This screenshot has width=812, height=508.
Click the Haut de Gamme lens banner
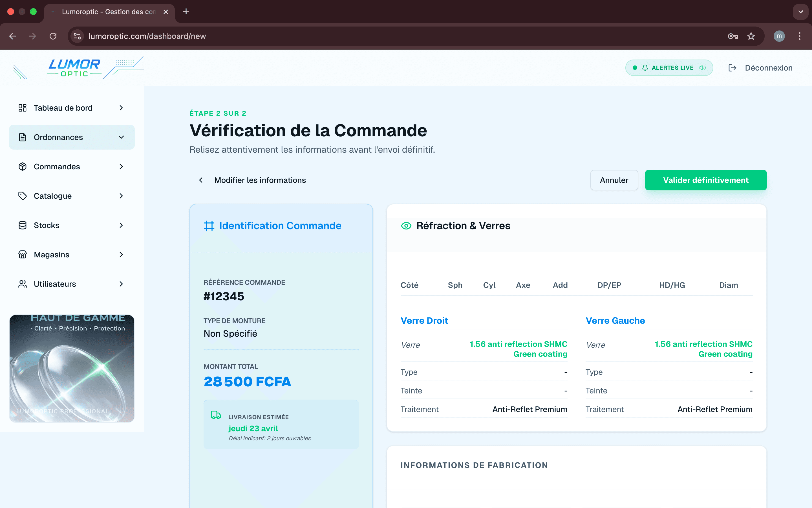[x=72, y=369]
